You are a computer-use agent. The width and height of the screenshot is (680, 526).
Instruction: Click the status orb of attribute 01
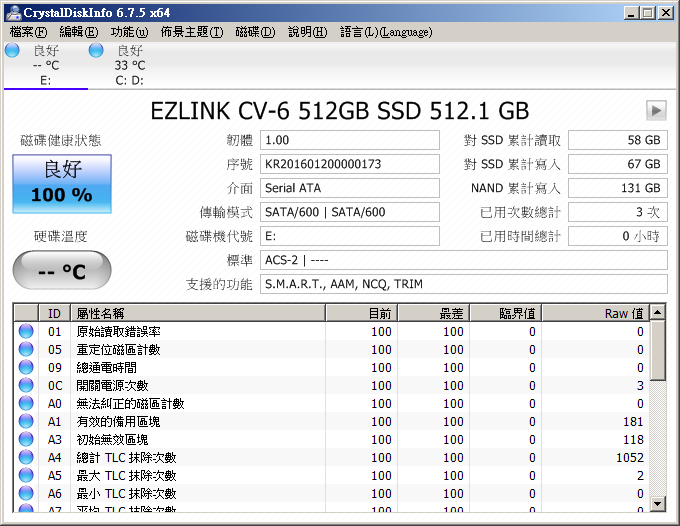click(26, 331)
